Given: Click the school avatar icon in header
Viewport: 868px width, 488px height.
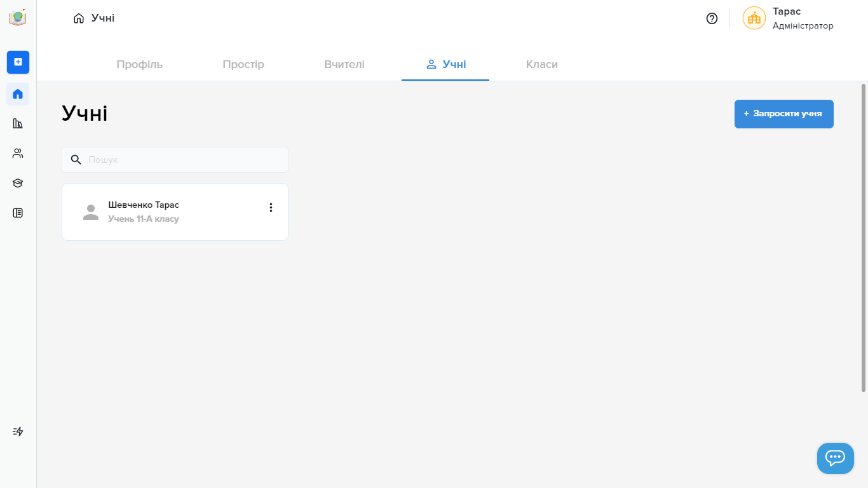Looking at the screenshot, I should point(754,18).
